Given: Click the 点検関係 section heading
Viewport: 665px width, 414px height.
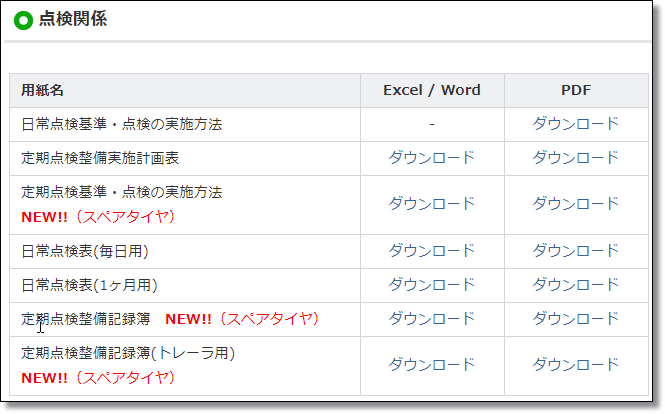Looking at the screenshot, I should [x=73, y=19].
